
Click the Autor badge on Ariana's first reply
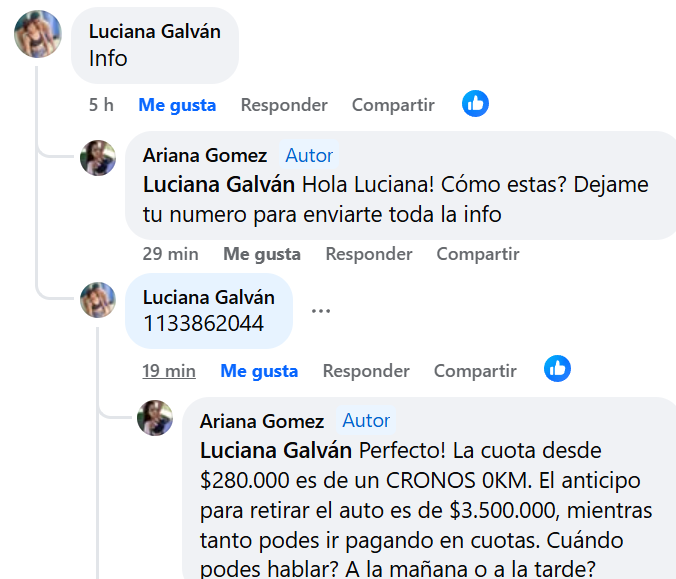[309, 155]
